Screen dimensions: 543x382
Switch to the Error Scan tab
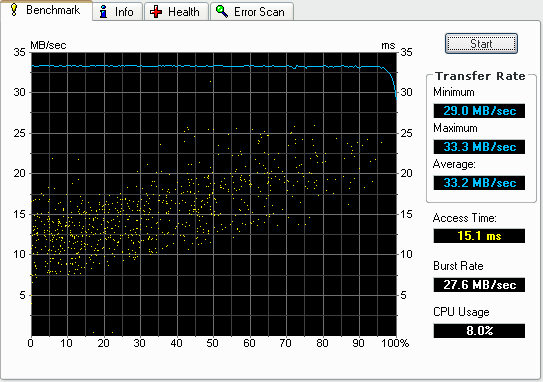(252, 12)
